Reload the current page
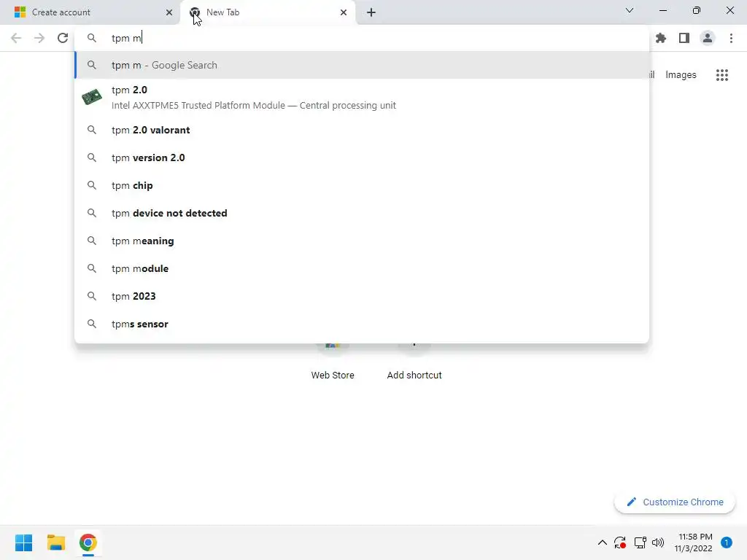Screen dimensions: 747x560 63,38
